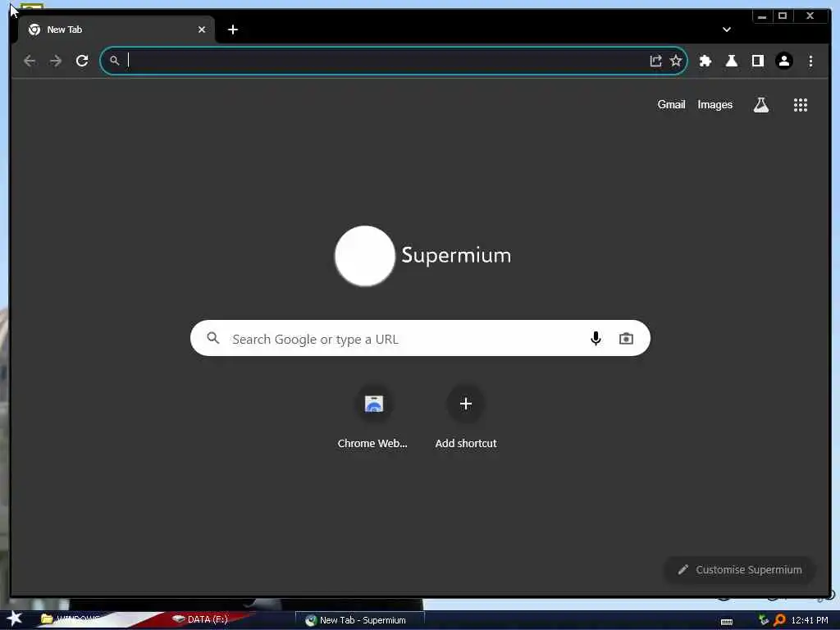Click the tray keyboard icon
Image resolution: width=840 pixels, height=630 pixels.
pyautogui.click(x=727, y=622)
